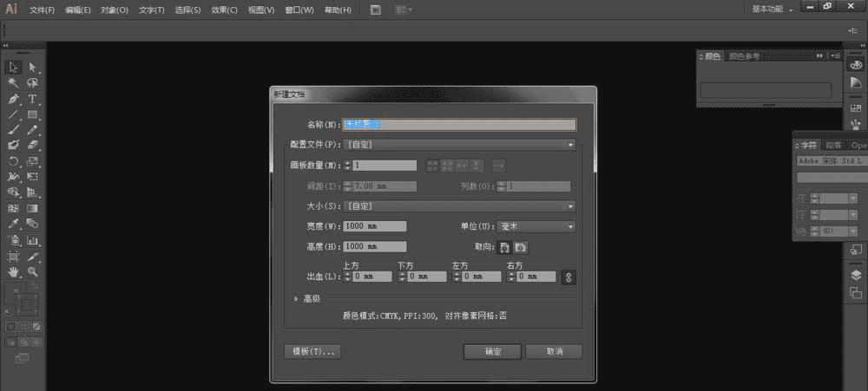The image size is (868, 391).
Task: Select the Eraser tool
Action: pos(33,146)
